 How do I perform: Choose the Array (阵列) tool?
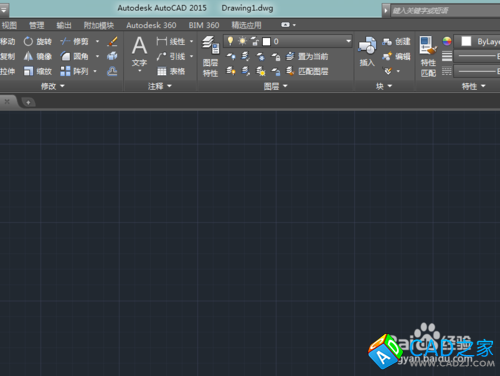(75, 71)
